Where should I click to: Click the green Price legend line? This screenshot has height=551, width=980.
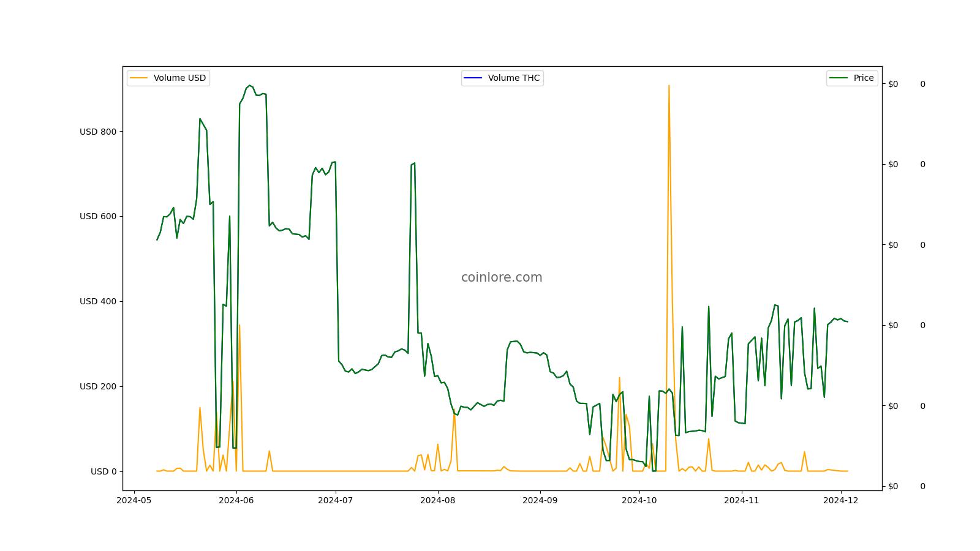839,78
